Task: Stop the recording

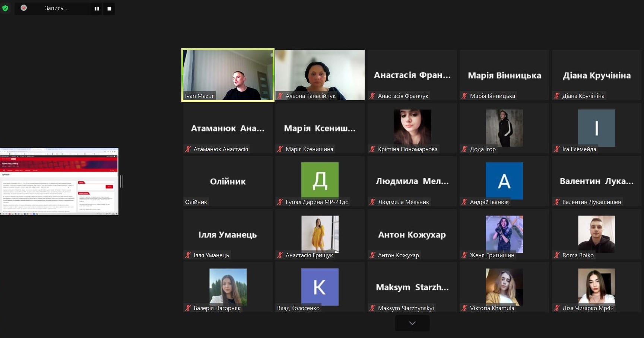Action: tap(110, 9)
